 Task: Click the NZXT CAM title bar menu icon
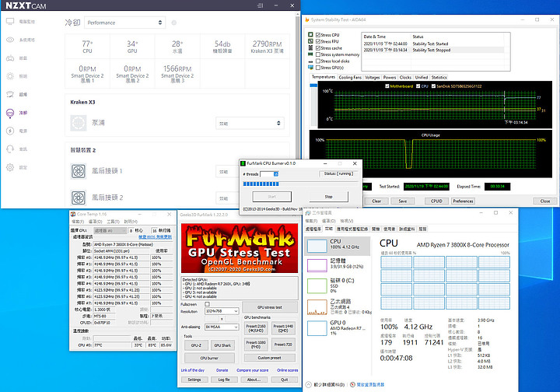click(261, 5)
